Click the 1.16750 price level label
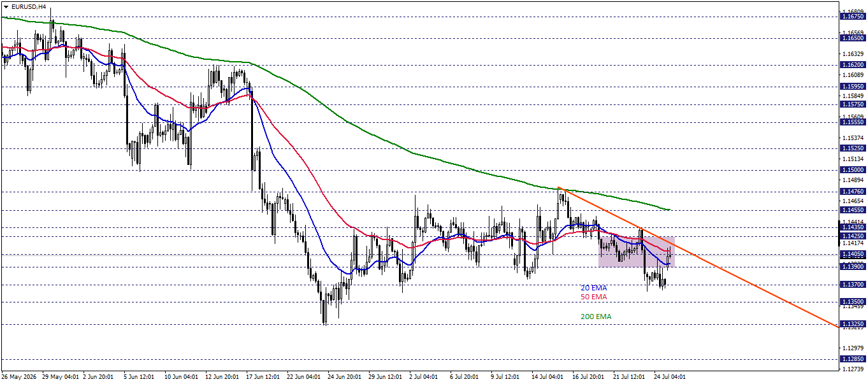 (x=853, y=17)
